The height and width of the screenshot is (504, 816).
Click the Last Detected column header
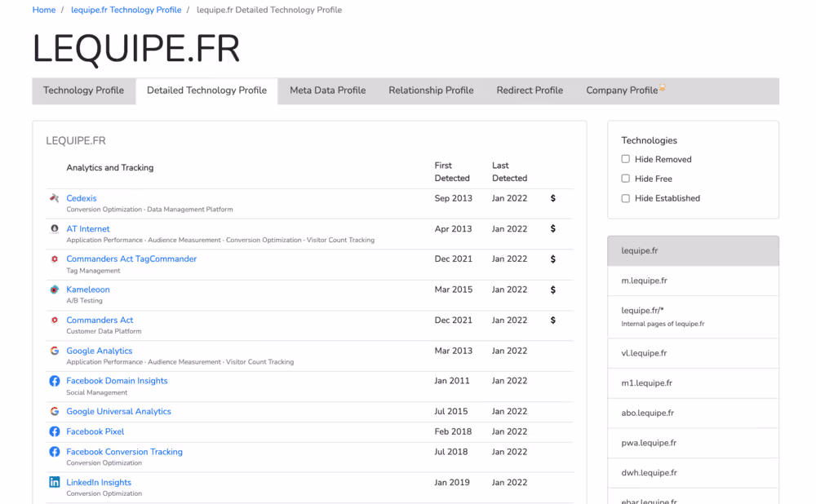point(509,171)
